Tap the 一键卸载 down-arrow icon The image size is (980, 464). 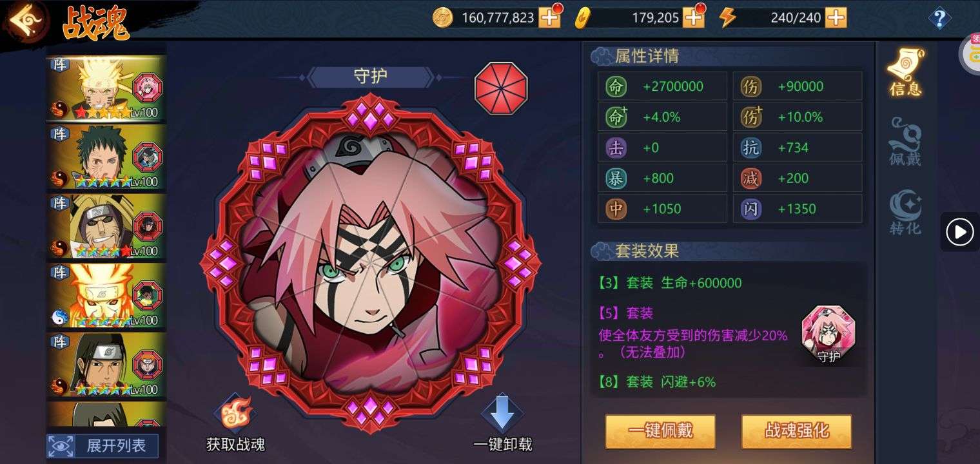502,414
